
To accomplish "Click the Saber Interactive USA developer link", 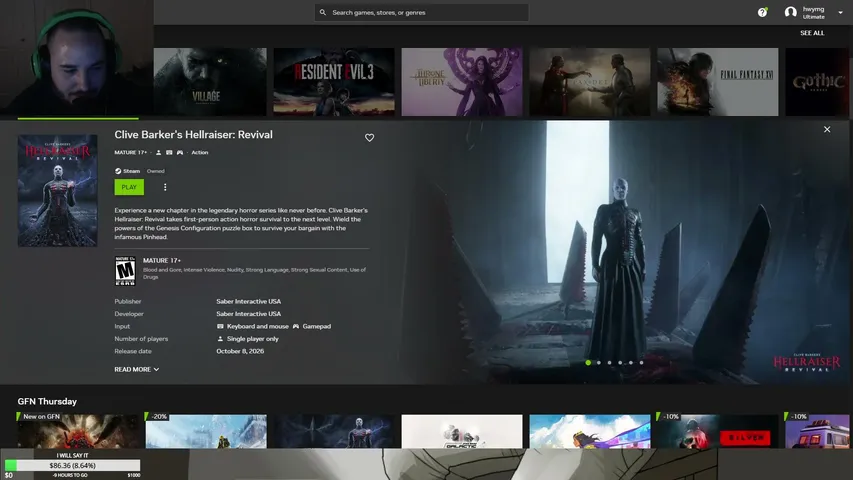I will pos(249,314).
